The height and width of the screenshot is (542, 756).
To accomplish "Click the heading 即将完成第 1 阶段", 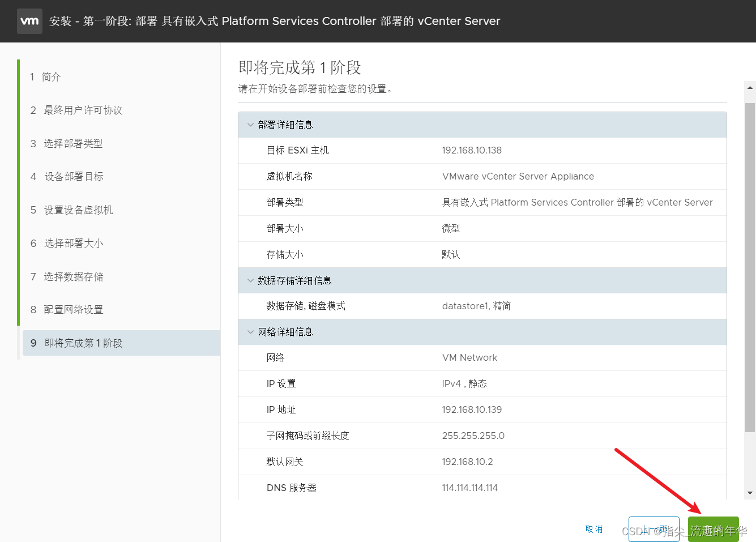I will tap(300, 67).
